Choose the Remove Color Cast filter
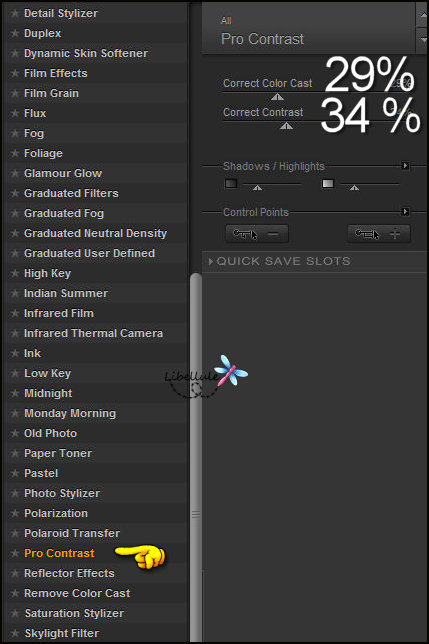 77,593
